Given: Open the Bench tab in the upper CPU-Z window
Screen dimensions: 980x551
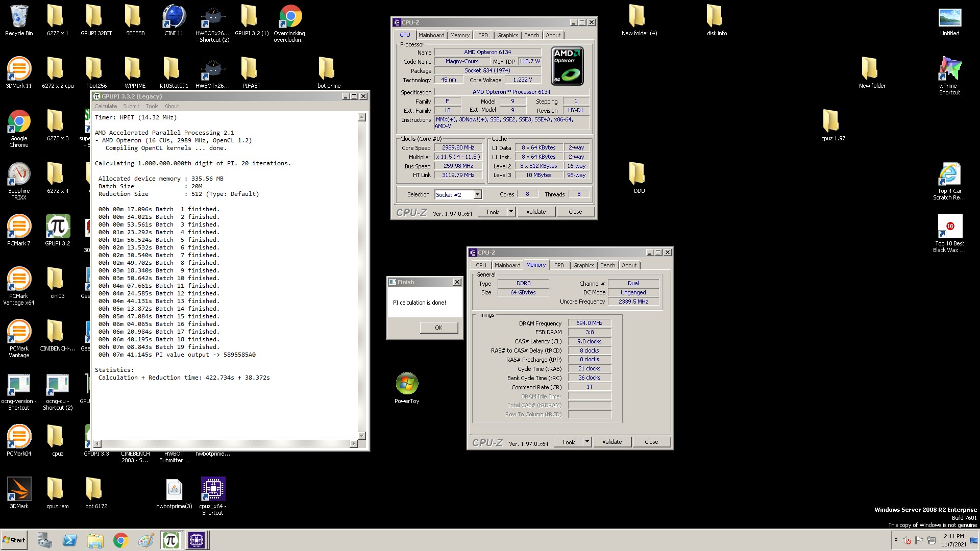Looking at the screenshot, I should [531, 35].
